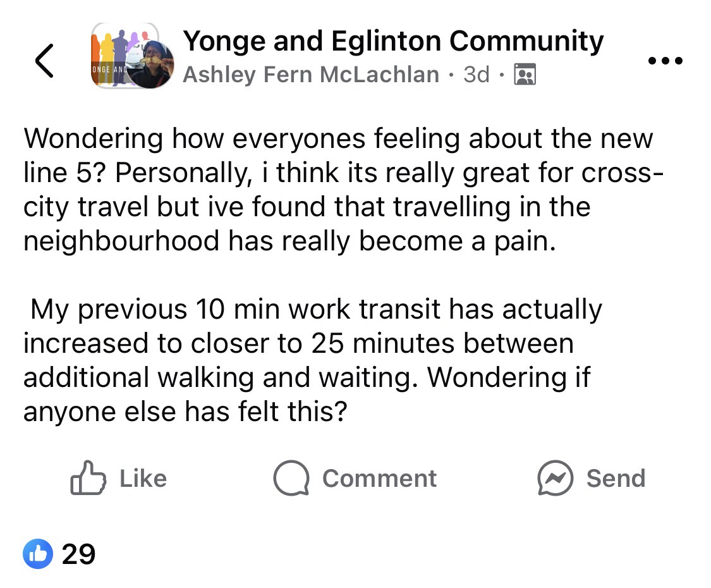Open Yonge and Eglinton Community group title
711x588 pixels.
pyautogui.click(x=392, y=42)
